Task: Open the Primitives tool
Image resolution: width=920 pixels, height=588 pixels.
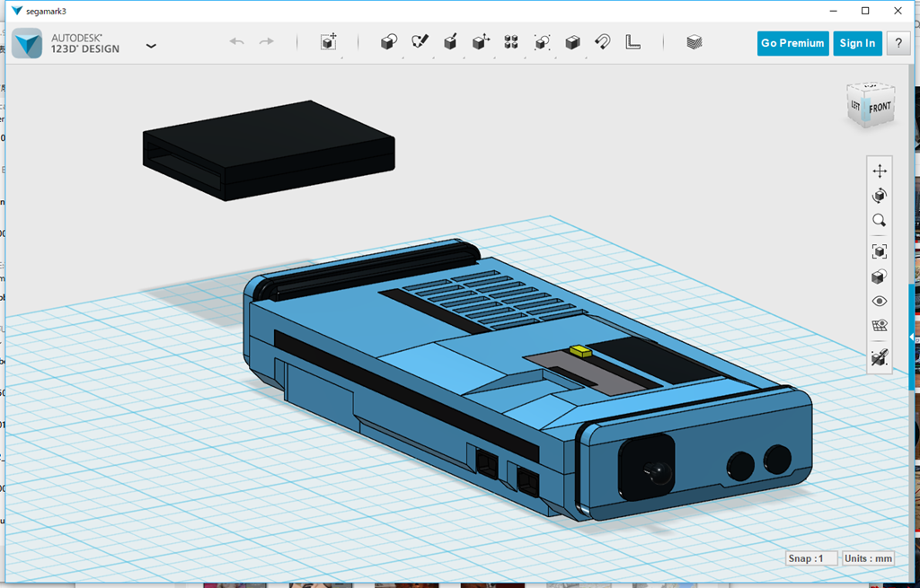Action: point(388,41)
